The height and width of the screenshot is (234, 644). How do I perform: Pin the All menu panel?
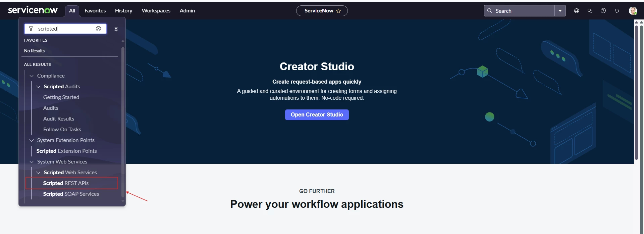pyautogui.click(x=116, y=29)
